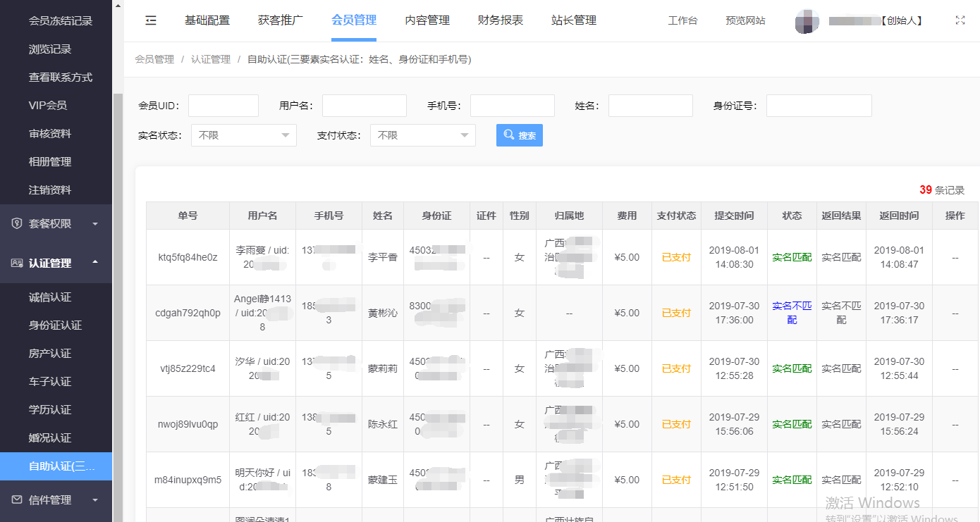Focus the 身份证号 input field

[819, 106]
